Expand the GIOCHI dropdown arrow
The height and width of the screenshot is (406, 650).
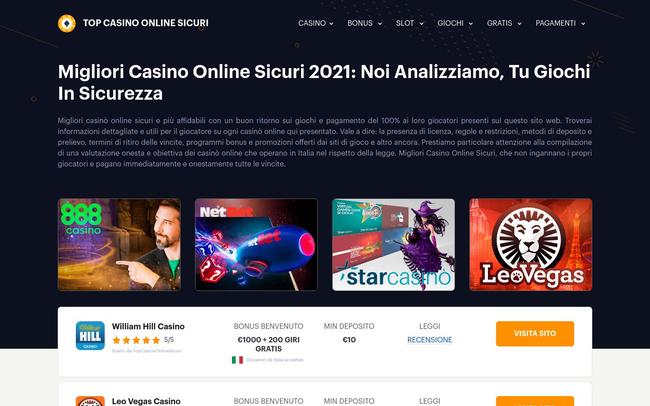[x=471, y=24]
